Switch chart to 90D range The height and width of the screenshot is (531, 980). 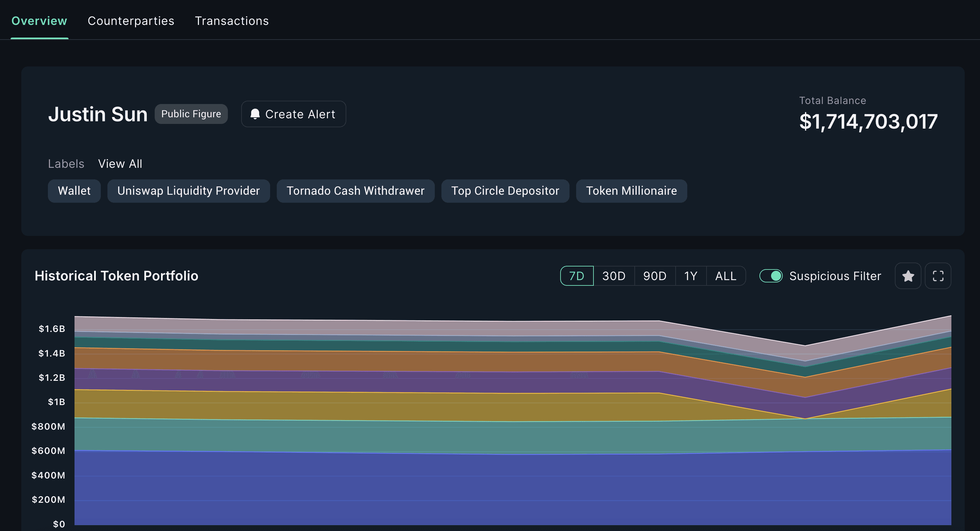coord(654,276)
